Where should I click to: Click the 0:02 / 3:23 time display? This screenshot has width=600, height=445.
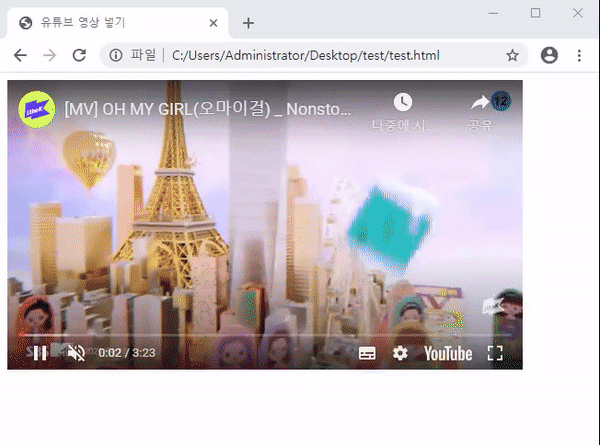point(127,353)
